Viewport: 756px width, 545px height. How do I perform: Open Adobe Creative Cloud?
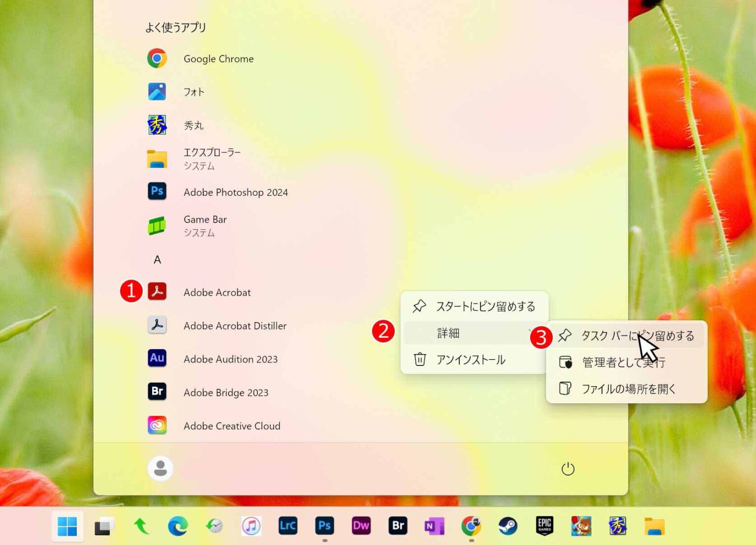pyautogui.click(x=232, y=426)
